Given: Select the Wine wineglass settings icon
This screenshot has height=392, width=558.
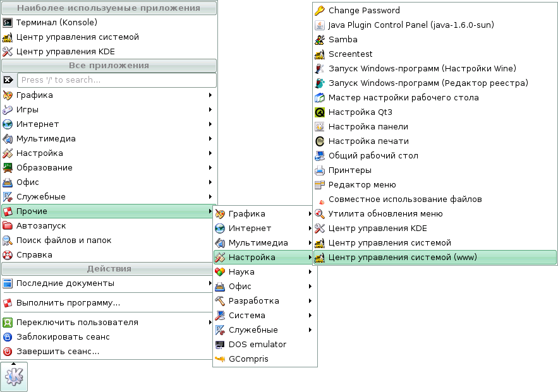Looking at the screenshot, I should click(x=318, y=68).
